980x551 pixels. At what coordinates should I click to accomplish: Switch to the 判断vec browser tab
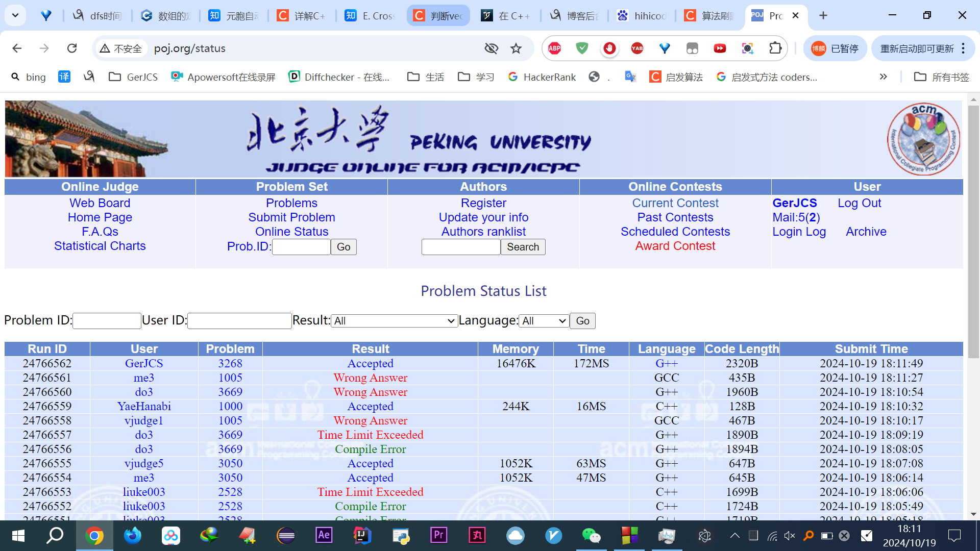coord(438,16)
